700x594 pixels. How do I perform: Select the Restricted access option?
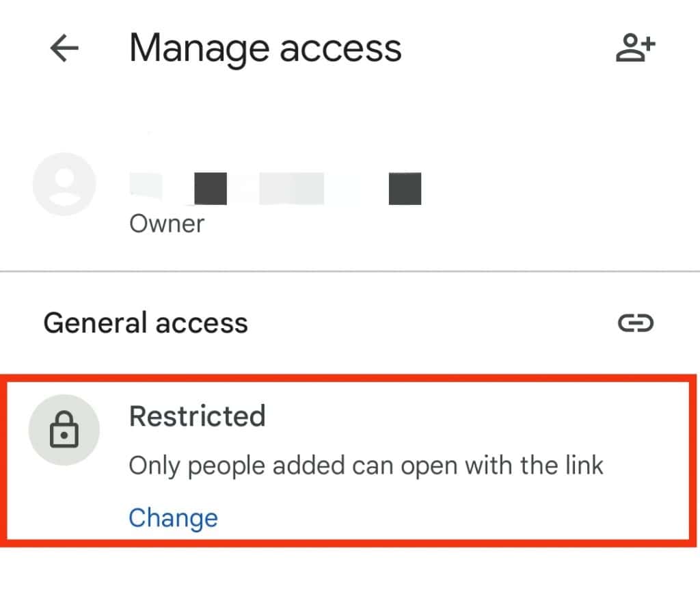[x=197, y=416]
